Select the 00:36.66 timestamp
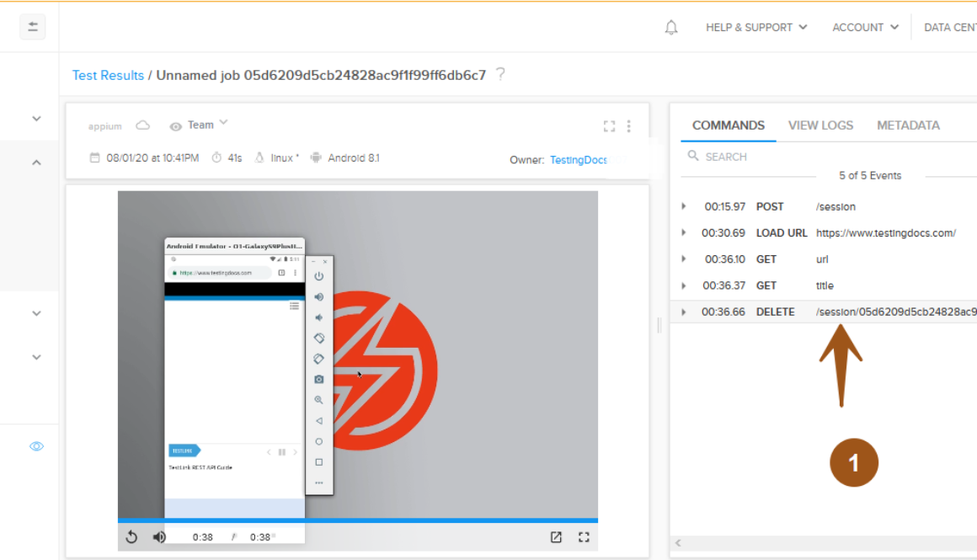This screenshot has width=977, height=560. pos(723,312)
